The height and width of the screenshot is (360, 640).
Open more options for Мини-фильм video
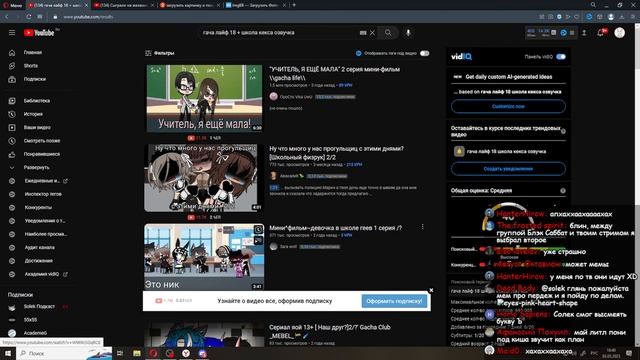(422, 227)
